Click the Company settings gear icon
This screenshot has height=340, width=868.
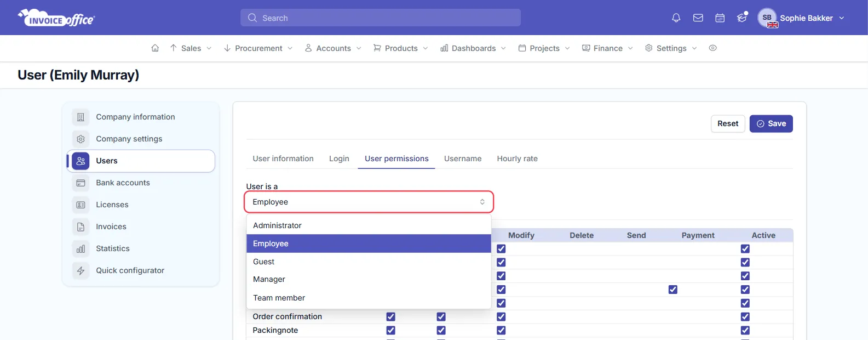coord(81,139)
